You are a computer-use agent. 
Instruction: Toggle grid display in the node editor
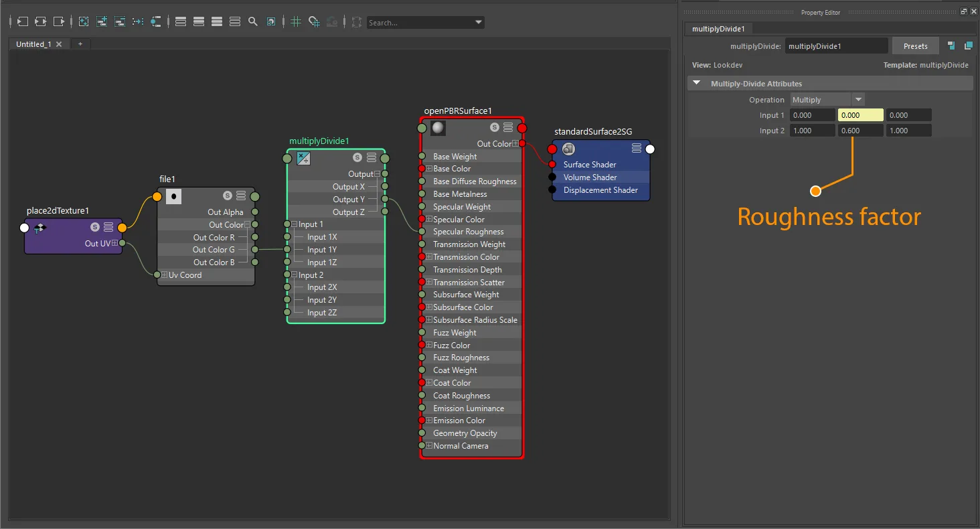[296, 21]
